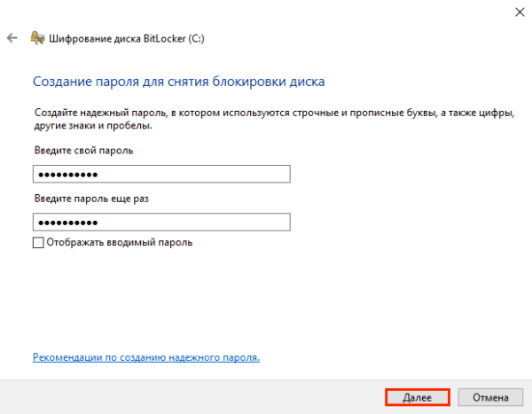Click the masked dots in the confirmation password field
The height and width of the screenshot is (414, 532).
[x=67, y=222]
